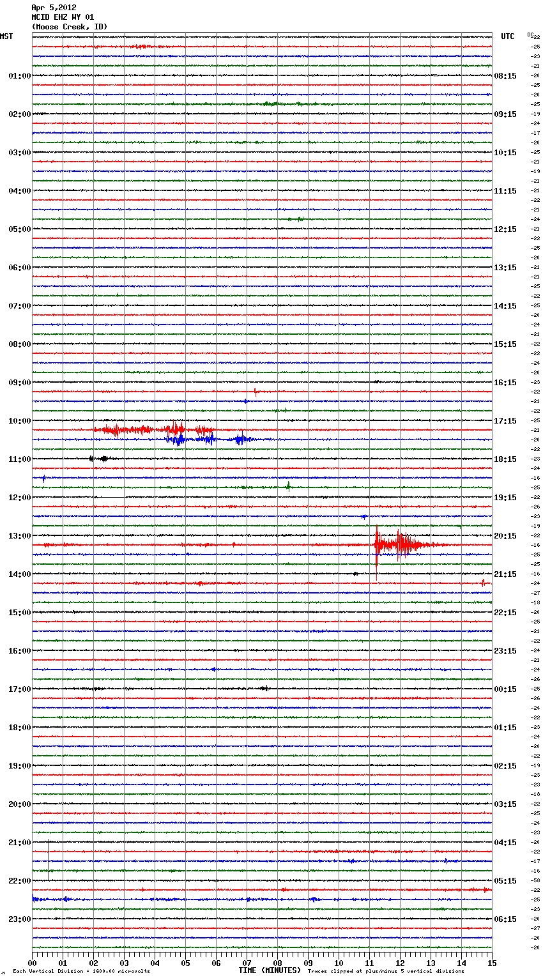Click the 02 minute axis tick label
The height and width of the screenshot is (980, 543).
pos(93,963)
